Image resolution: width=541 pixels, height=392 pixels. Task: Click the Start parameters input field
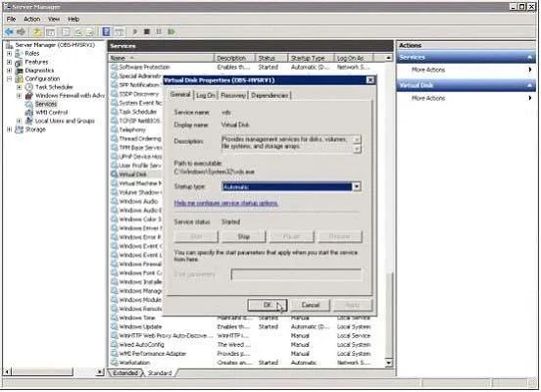coord(296,274)
